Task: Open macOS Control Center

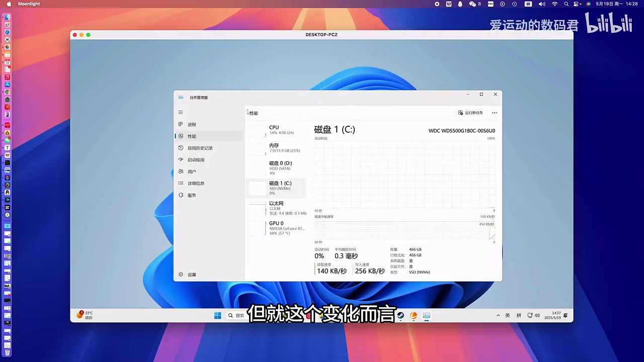Action: [577, 4]
